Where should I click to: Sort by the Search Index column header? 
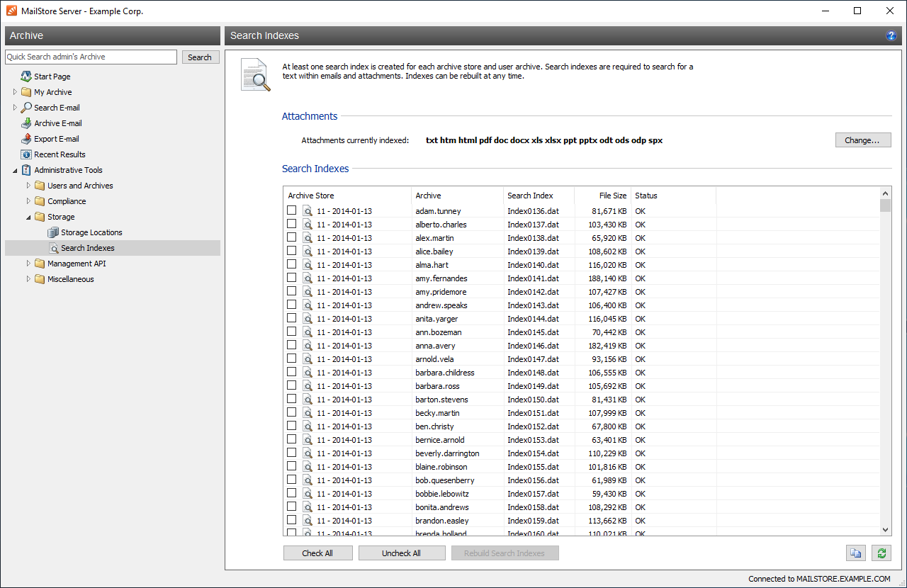tap(539, 196)
